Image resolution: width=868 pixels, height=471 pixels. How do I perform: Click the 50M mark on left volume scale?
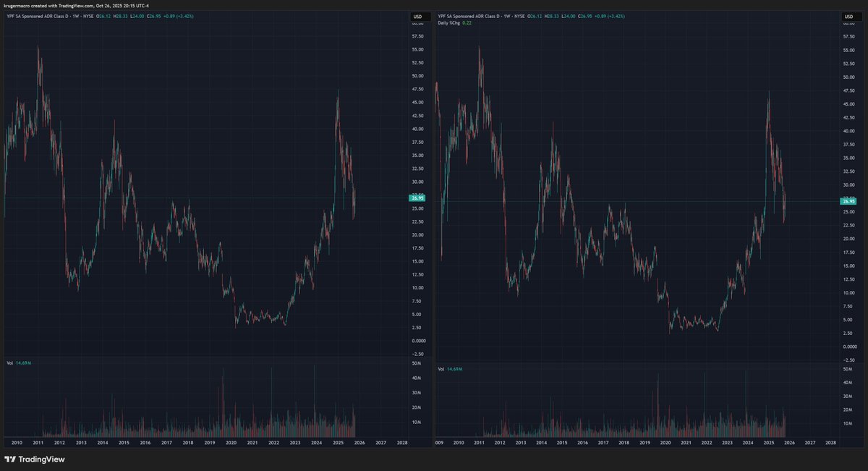417,362
